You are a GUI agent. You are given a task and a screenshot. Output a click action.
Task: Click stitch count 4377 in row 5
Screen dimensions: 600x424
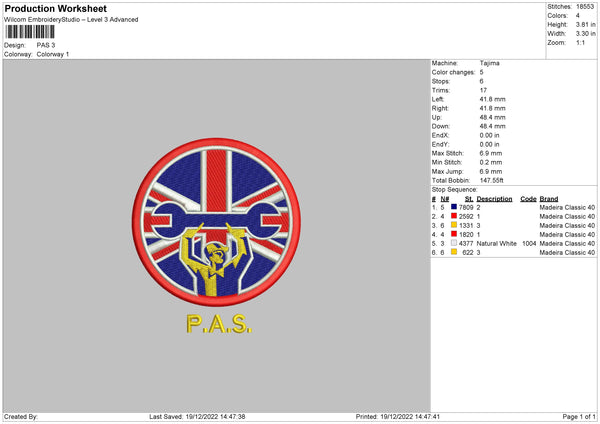pos(466,243)
